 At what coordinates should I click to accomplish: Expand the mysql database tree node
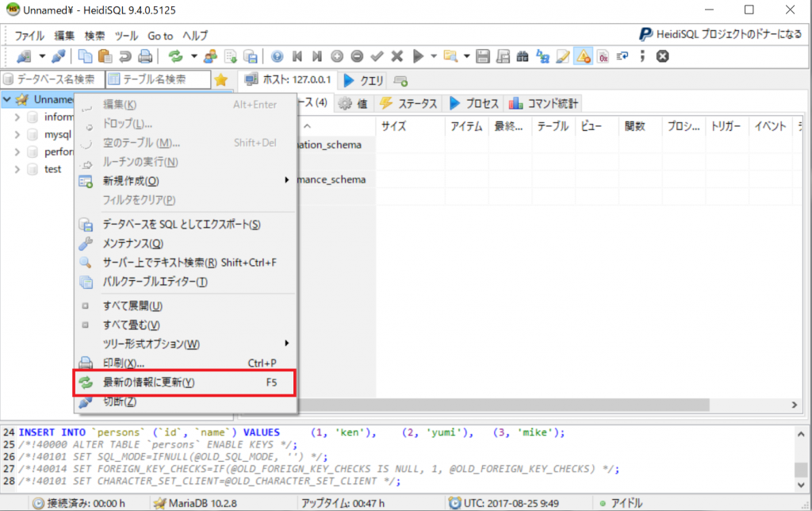(17, 135)
